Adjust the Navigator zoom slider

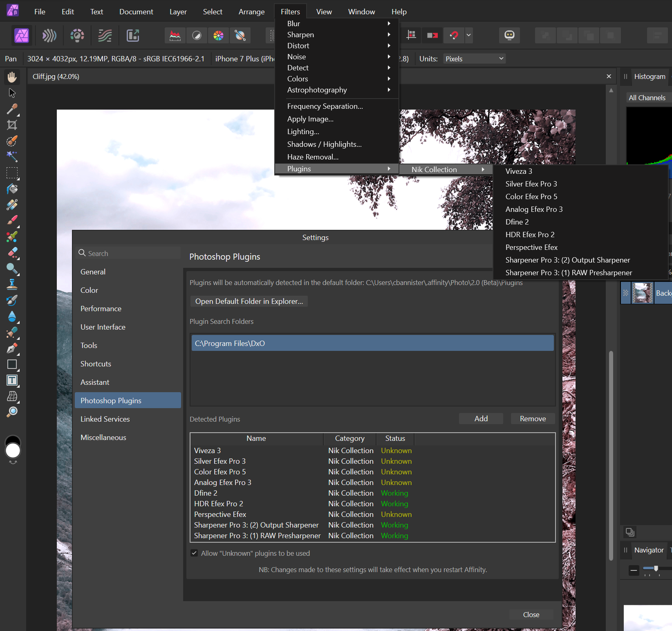click(x=656, y=568)
